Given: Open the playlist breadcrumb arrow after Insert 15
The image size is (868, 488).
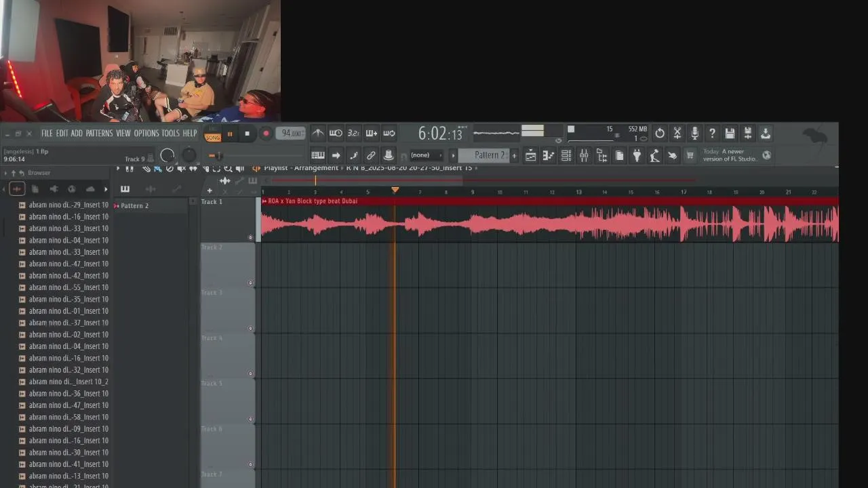Looking at the screenshot, I should click(475, 168).
